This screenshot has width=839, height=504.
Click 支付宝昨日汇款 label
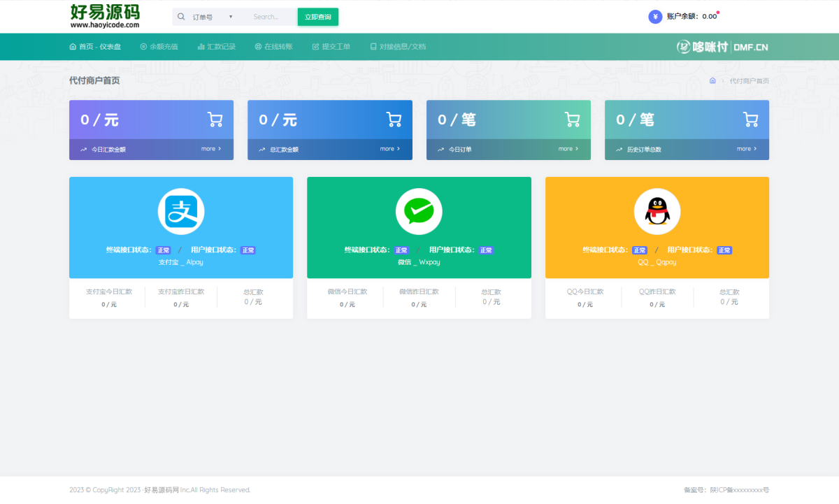(x=181, y=291)
